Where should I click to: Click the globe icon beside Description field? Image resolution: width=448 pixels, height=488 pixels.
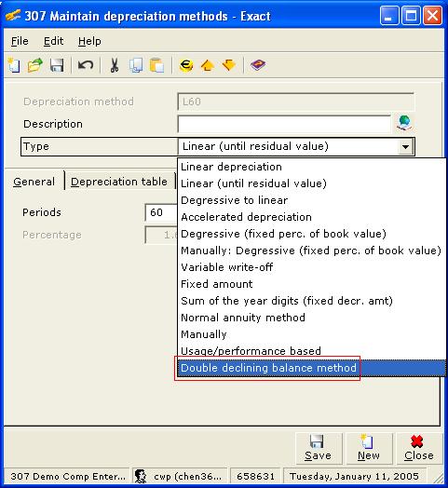click(x=404, y=123)
